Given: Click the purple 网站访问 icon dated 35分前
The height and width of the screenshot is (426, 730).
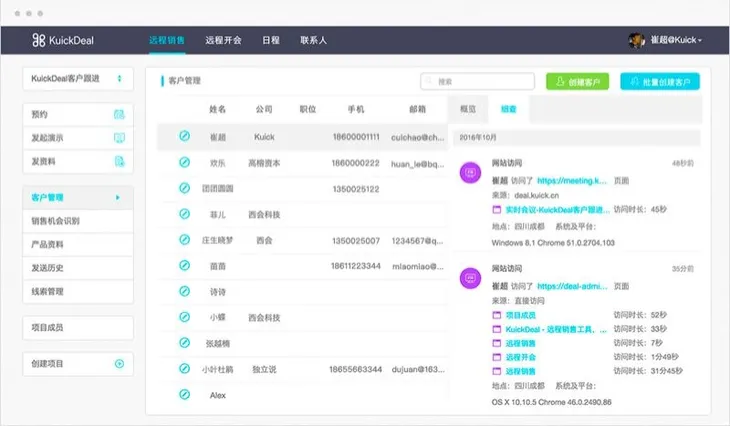Looking at the screenshot, I should [x=470, y=278].
